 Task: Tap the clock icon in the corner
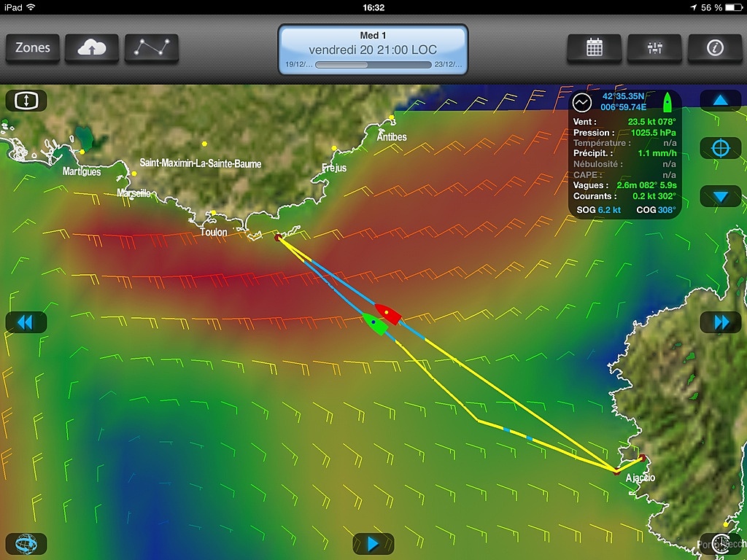(x=720, y=543)
